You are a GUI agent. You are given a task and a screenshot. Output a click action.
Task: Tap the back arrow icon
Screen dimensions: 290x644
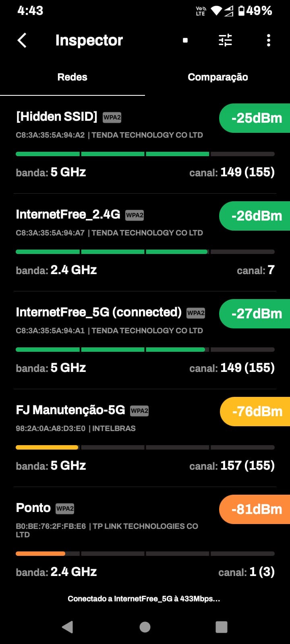(x=22, y=40)
